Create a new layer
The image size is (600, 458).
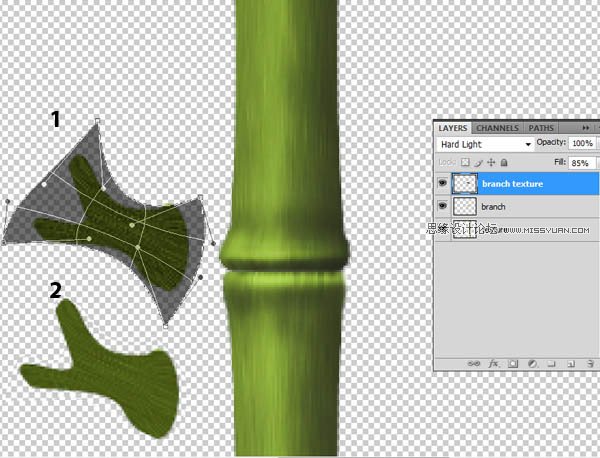pos(571,363)
